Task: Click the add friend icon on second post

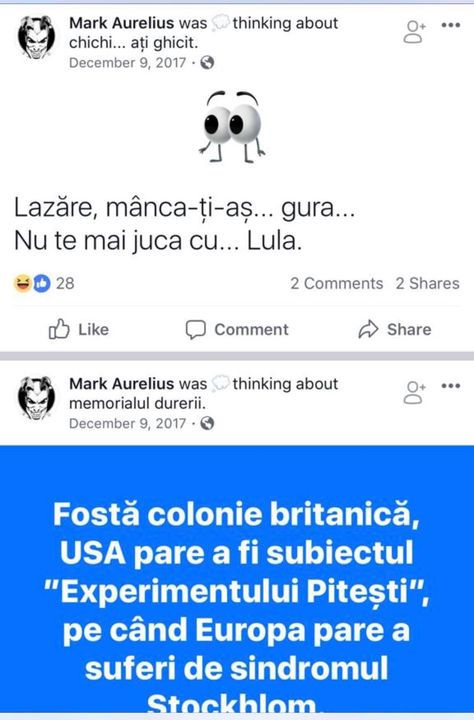Action: (x=414, y=393)
